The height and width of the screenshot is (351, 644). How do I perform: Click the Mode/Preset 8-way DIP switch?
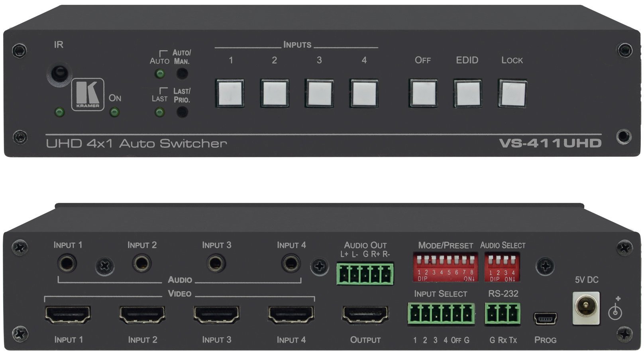tap(445, 267)
